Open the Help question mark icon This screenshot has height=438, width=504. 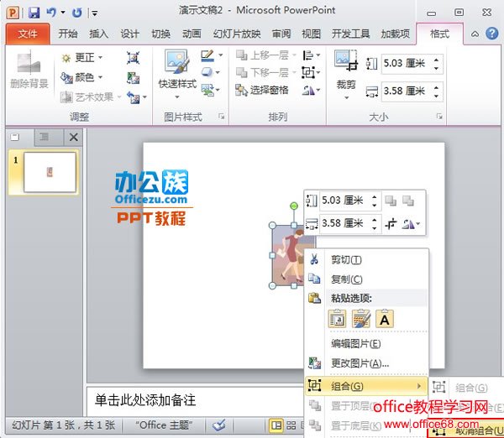(x=492, y=34)
